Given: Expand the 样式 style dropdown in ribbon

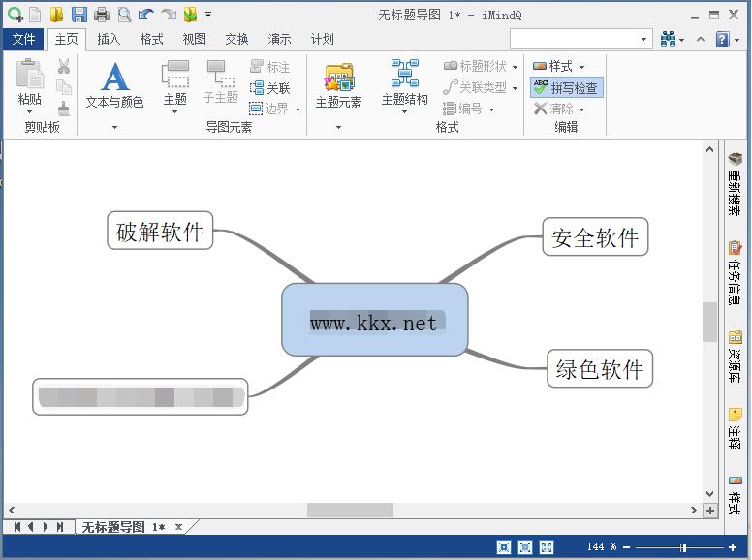Looking at the screenshot, I should coord(581,67).
